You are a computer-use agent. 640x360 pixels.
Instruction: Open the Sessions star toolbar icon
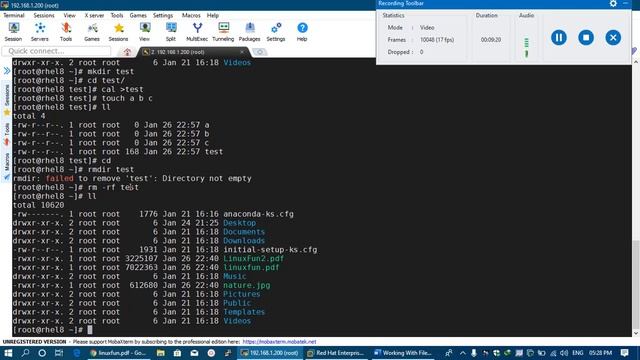tap(118, 32)
